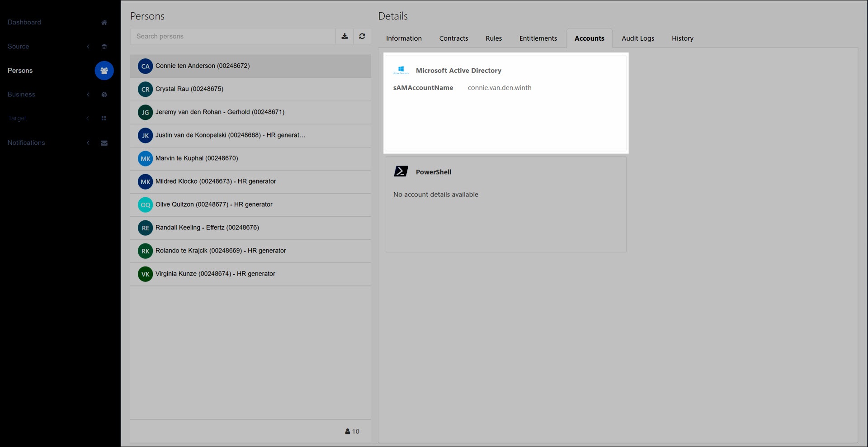
Task: Open the Notifications sidebar menu
Action: click(x=26, y=143)
